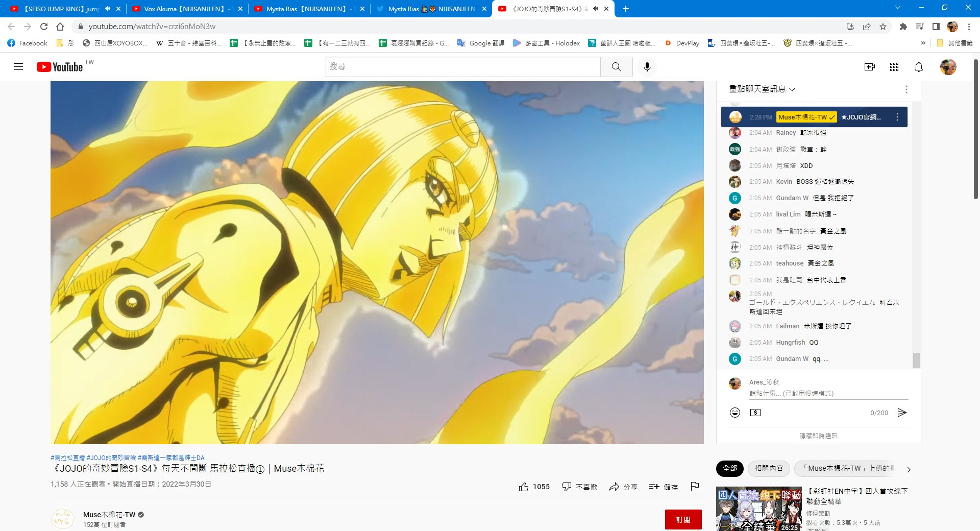Open Chrome three-dot menu

click(969, 27)
